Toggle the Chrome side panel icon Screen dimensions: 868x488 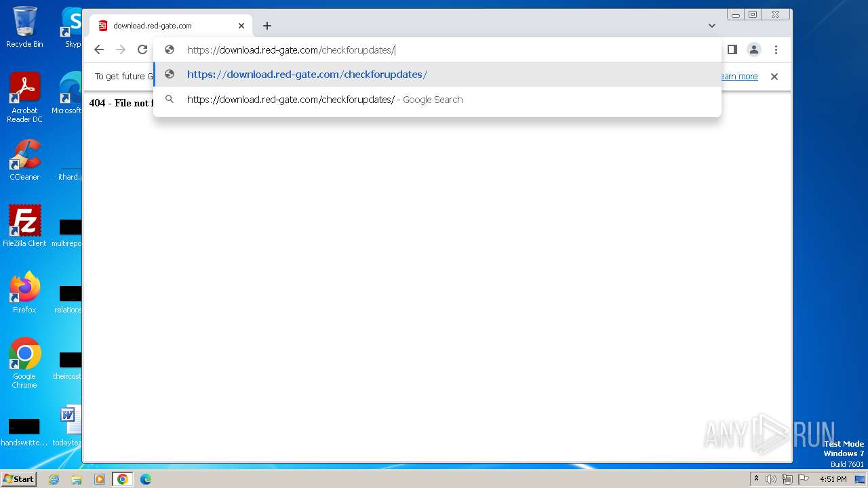tap(732, 49)
